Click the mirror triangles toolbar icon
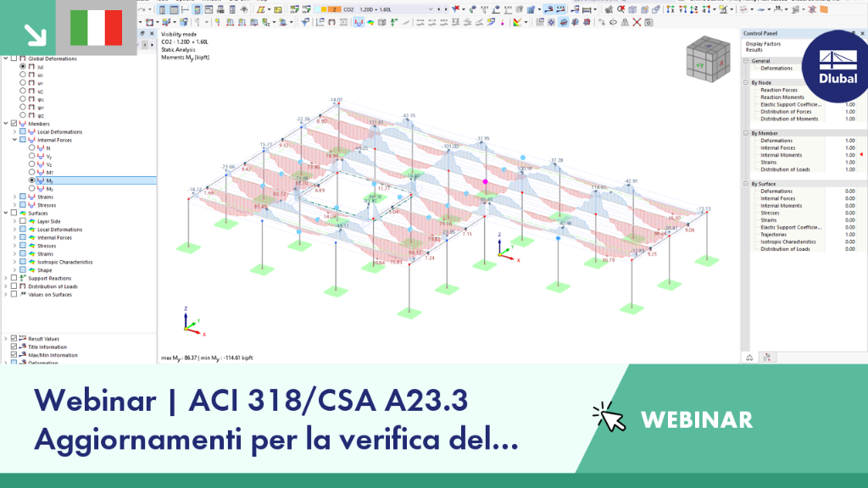 coord(625,22)
